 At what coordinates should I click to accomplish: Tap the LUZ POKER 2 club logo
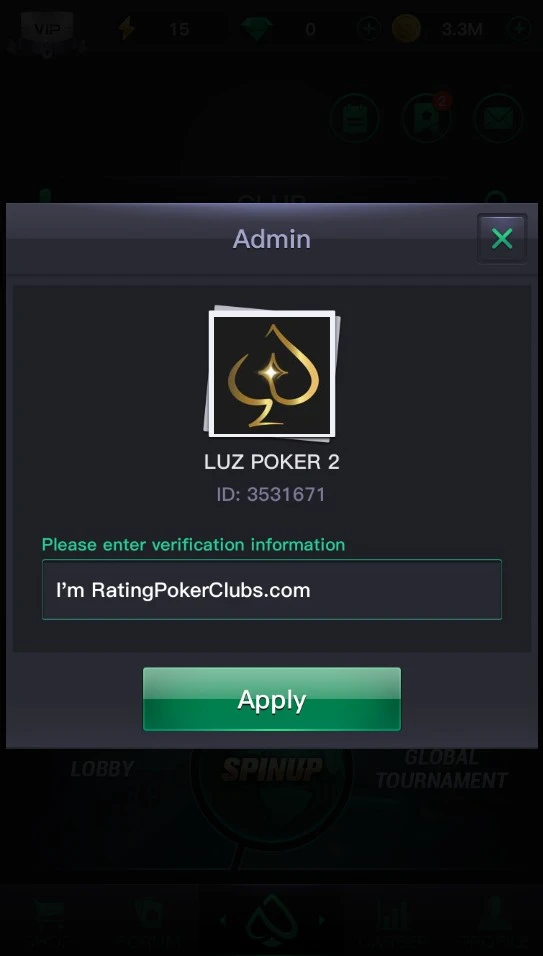tap(272, 374)
